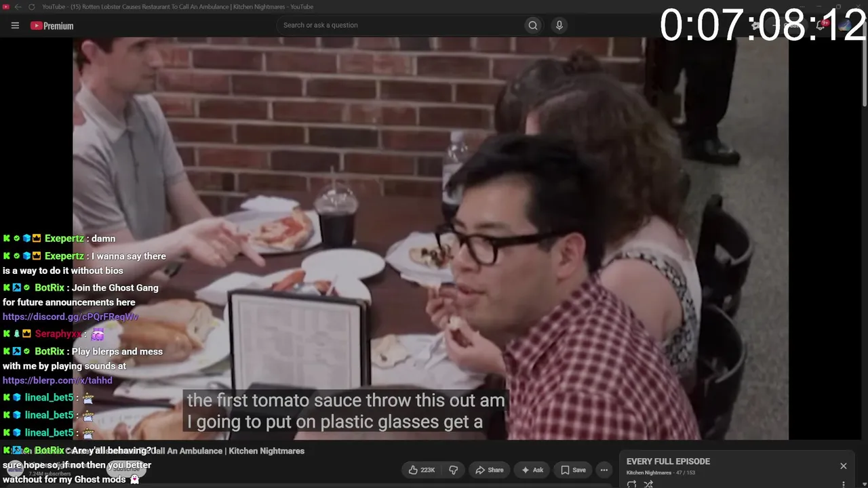The height and width of the screenshot is (488, 868).
Task: Click the Kitchen Nightmares video frame
Action: 431,239
